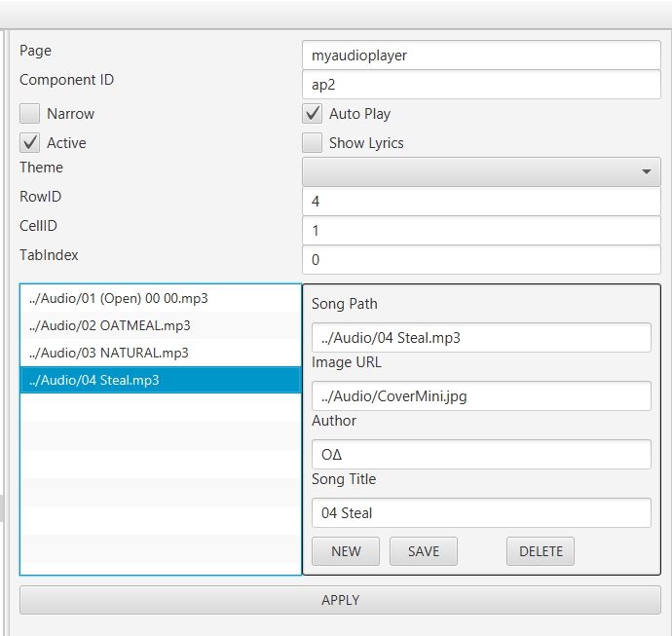Click the APPLY button

pyautogui.click(x=340, y=600)
